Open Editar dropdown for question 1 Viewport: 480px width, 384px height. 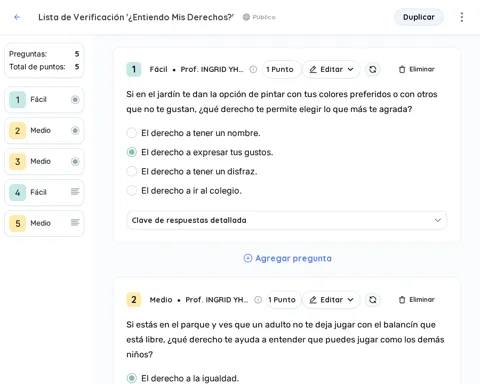tap(331, 69)
